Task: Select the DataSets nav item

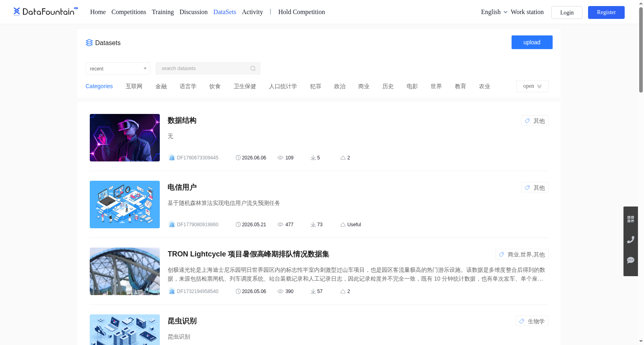Action: pyautogui.click(x=225, y=12)
